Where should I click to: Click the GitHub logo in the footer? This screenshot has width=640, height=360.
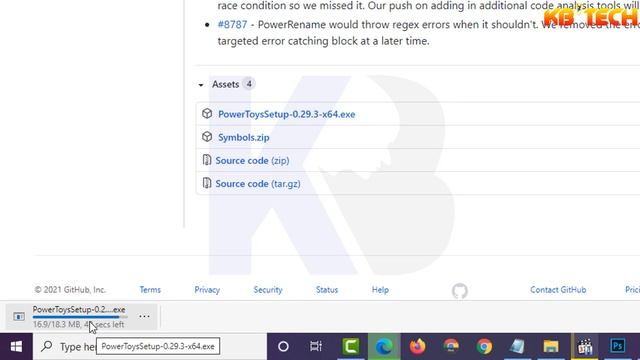click(x=460, y=291)
